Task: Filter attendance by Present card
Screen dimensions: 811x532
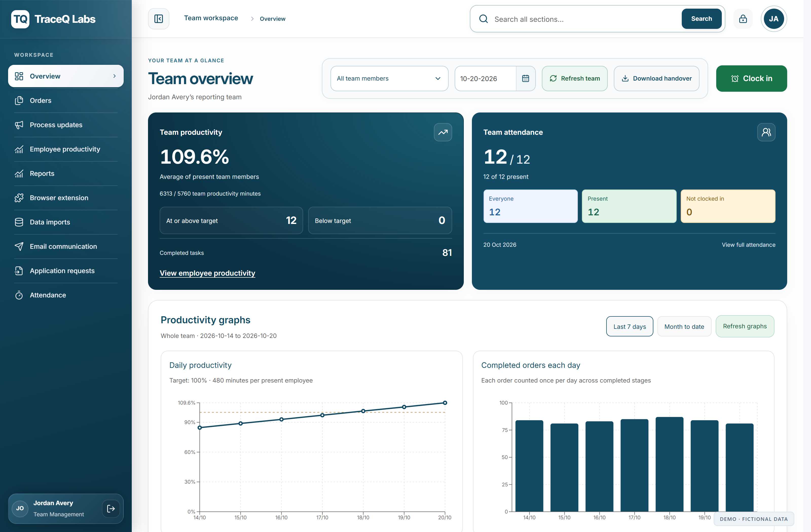Action: point(629,206)
